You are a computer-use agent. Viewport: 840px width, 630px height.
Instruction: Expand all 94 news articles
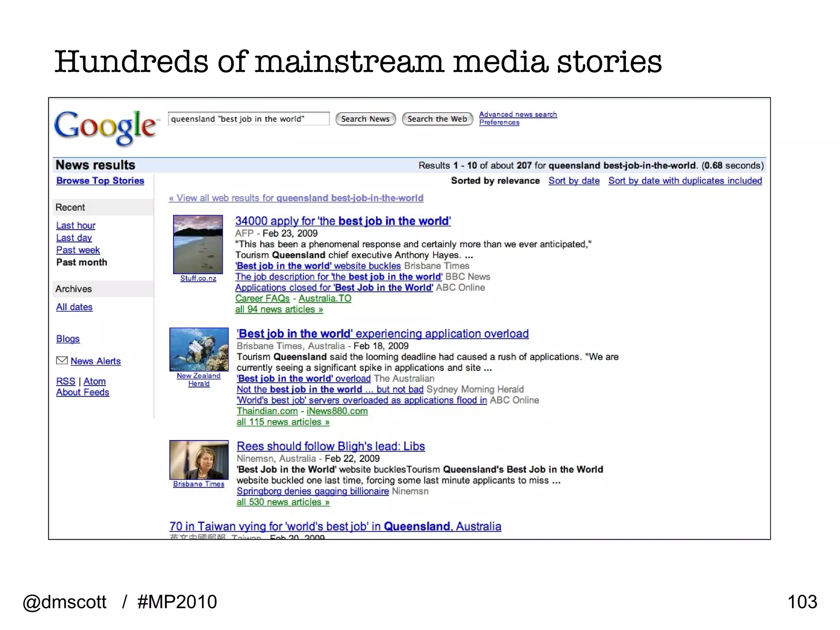[x=279, y=310]
